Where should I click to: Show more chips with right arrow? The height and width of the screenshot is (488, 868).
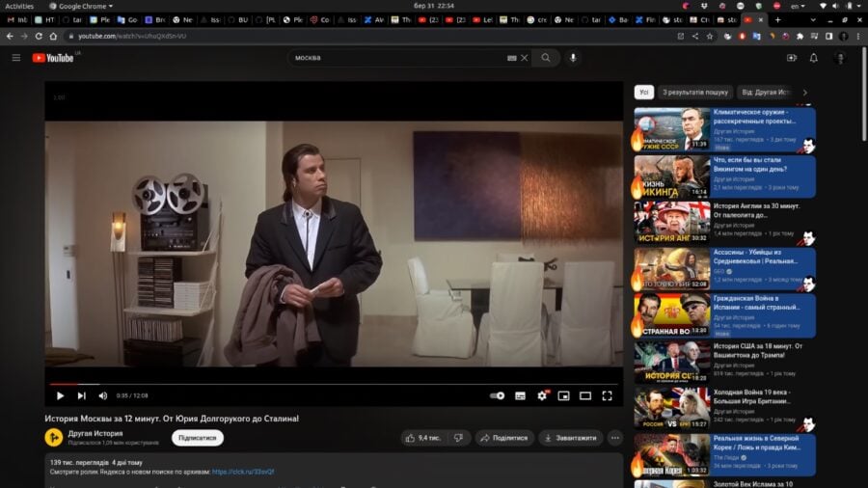(x=805, y=93)
